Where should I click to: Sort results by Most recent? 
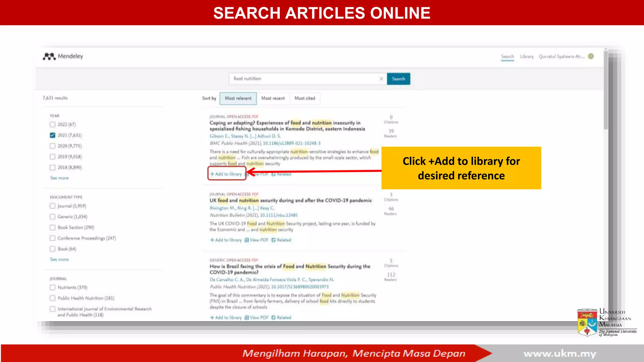pos(273,98)
